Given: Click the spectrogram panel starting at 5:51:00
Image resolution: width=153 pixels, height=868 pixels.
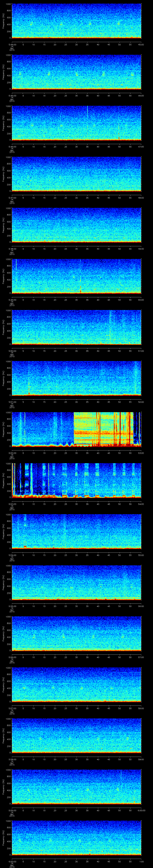Looking at the screenshot, I should click(x=76, y=378).
